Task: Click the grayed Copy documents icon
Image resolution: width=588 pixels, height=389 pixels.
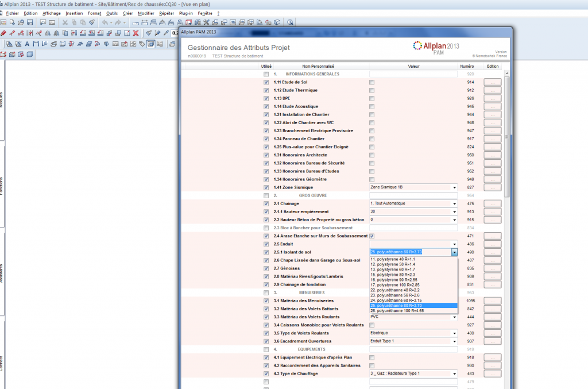Action: [74, 22]
